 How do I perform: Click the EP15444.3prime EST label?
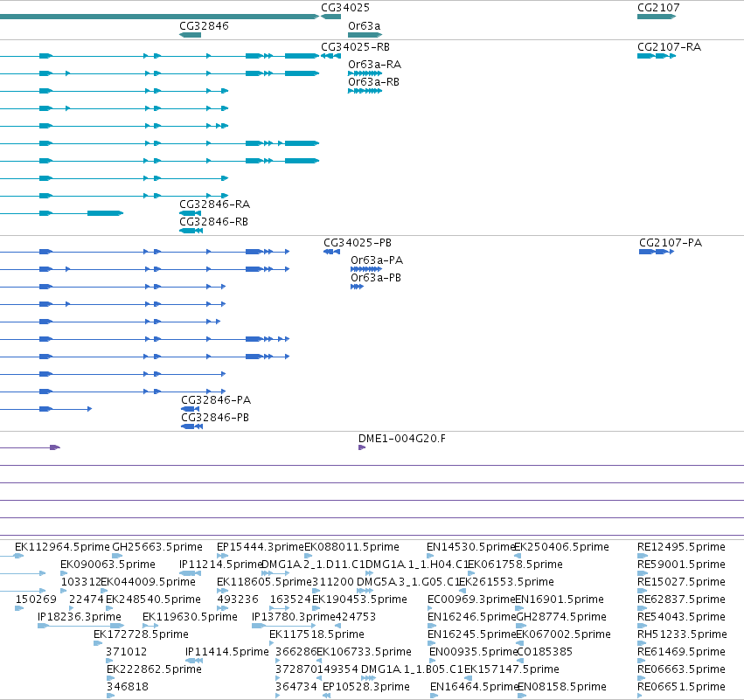(260, 547)
